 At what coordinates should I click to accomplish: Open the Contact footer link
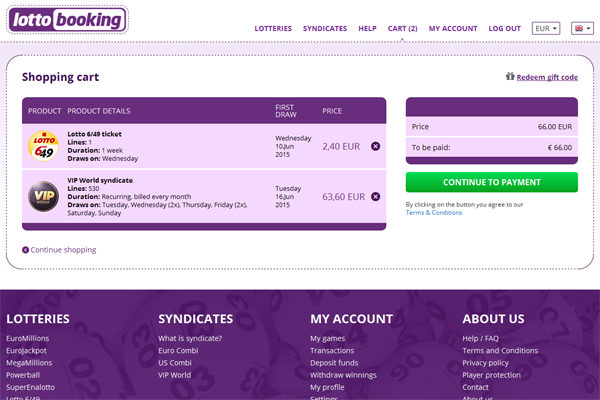[475, 387]
